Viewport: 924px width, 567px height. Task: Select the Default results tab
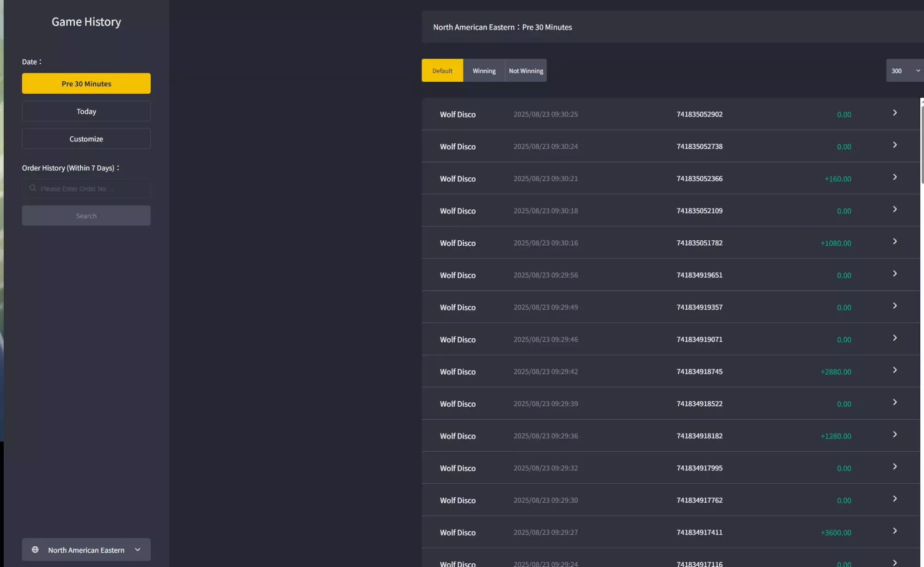point(442,71)
